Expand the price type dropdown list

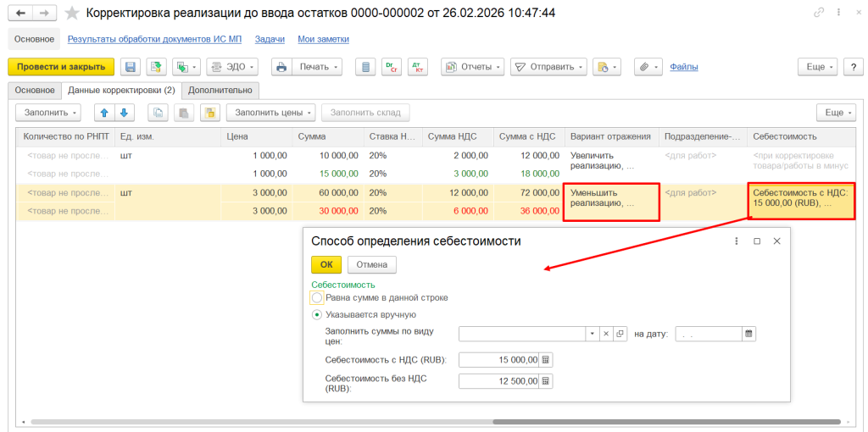pyautogui.click(x=592, y=335)
